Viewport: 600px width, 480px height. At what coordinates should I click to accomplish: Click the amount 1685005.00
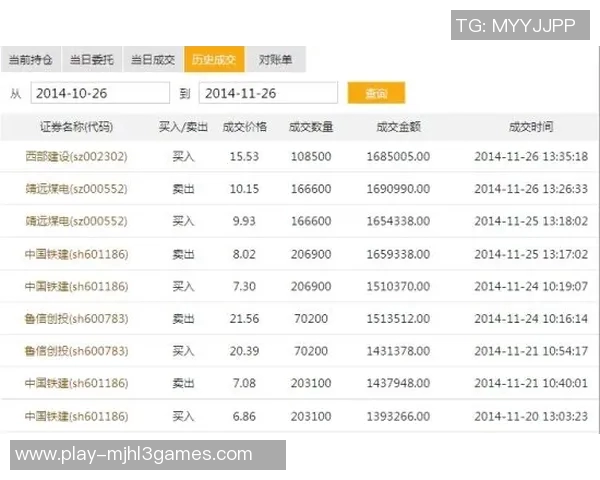(x=398, y=157)
